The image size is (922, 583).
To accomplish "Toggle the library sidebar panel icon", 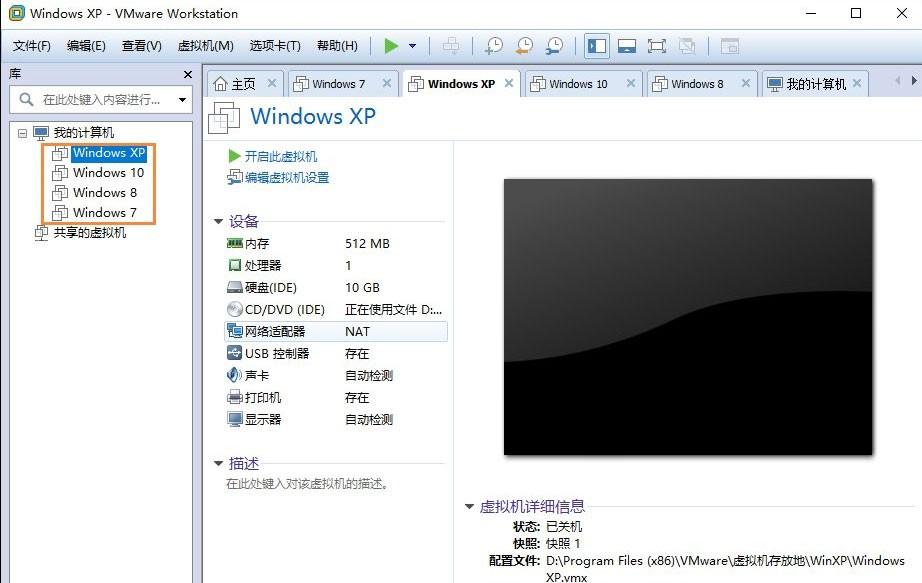I will (x=596, y=45).
